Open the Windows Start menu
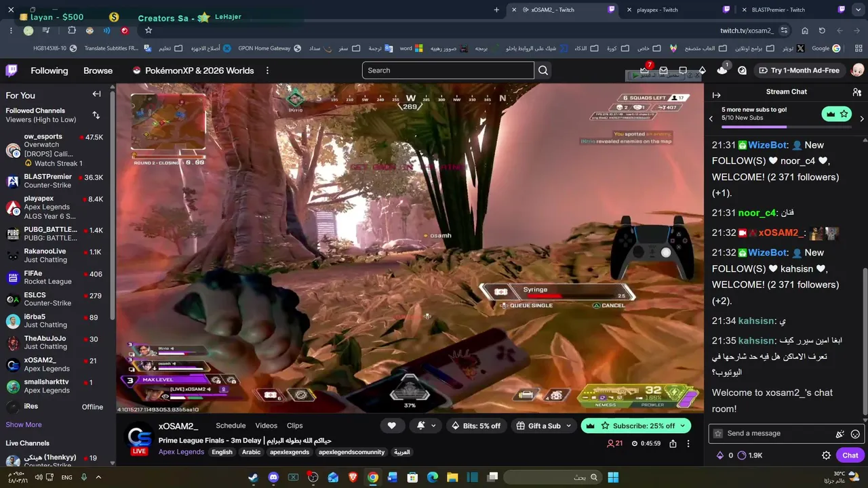The height and width of the screenshot is (488, 868). click(613, 477)
